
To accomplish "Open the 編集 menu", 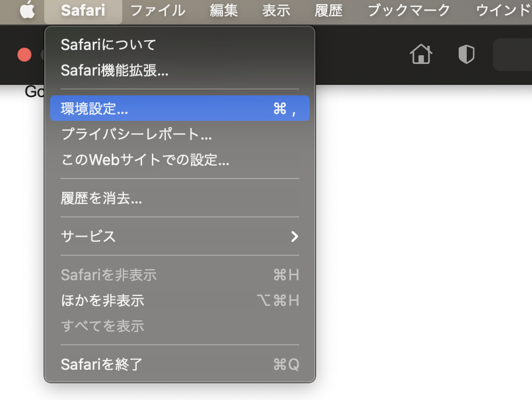I will [224, 11].
